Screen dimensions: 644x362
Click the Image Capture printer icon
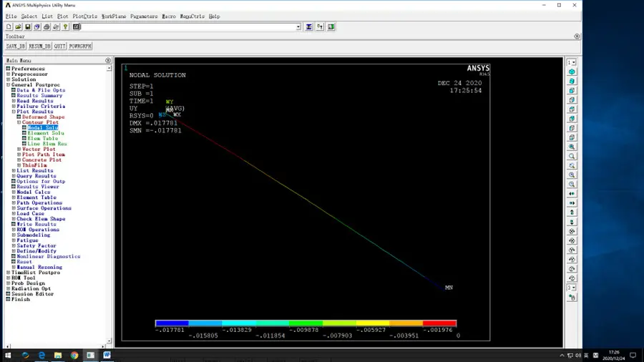click(47, 26)
